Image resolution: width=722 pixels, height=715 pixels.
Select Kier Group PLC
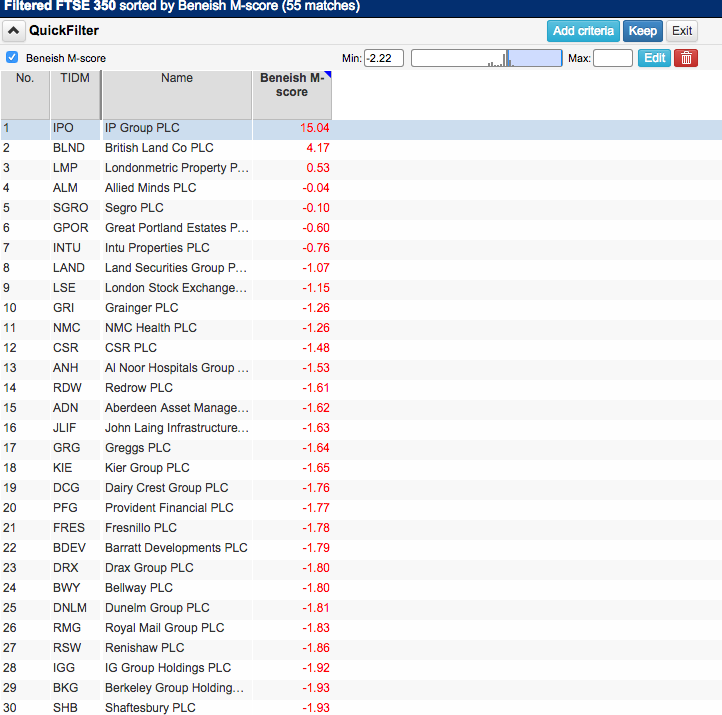pyautogui.click(x=147, y=468)
